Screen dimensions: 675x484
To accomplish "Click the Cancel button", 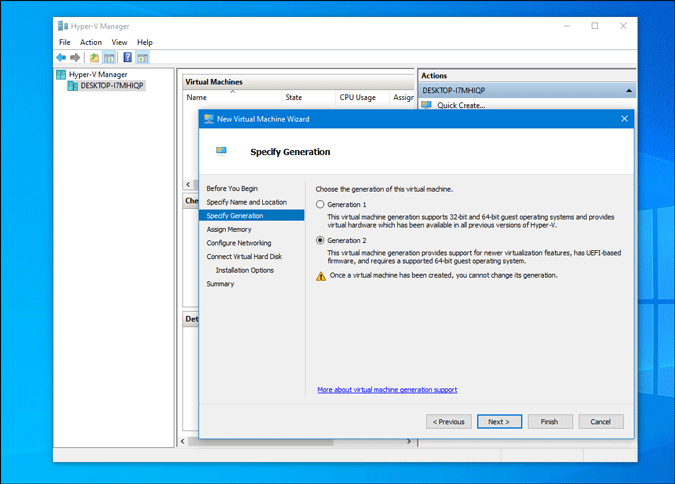I will point(601,422).
